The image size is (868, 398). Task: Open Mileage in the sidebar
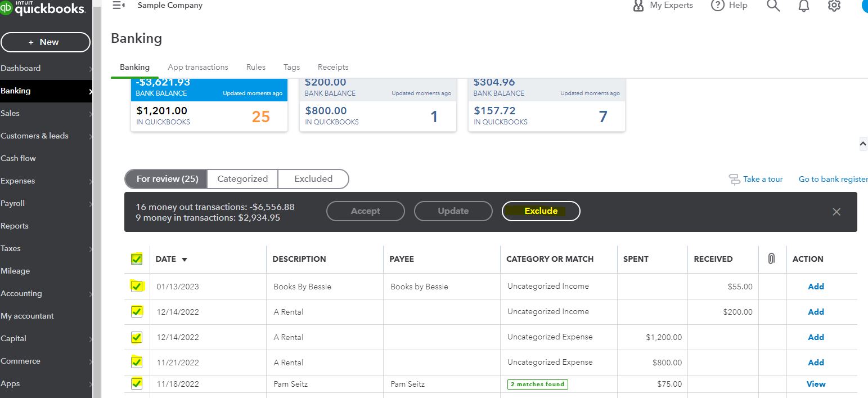point(15,271)
